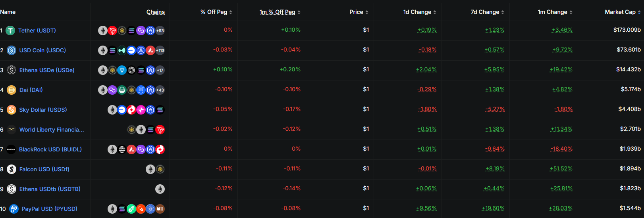Screen dimensions: 644x218
Task: Sort table by 1m Change column
Action: (555, 12)
